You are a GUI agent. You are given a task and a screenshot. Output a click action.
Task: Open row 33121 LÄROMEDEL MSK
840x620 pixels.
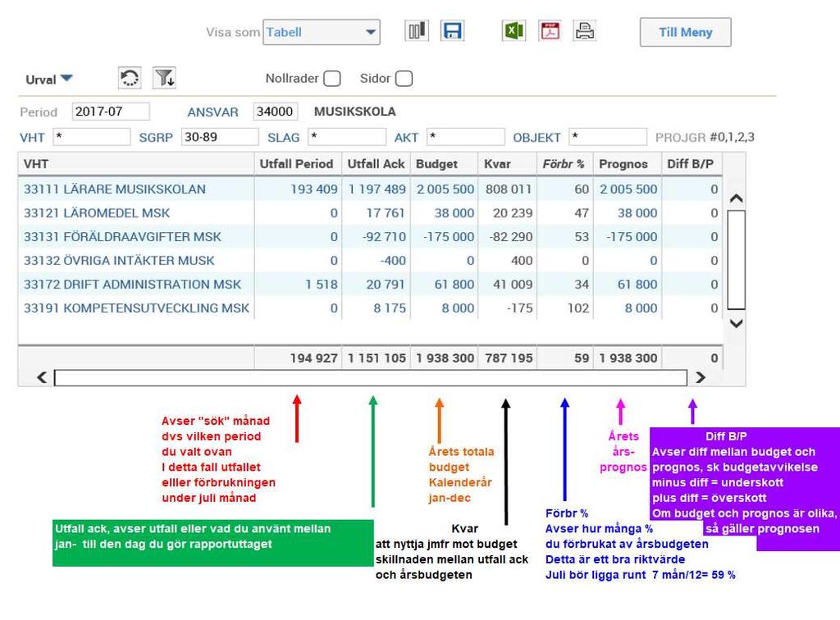tap(97, 213)
